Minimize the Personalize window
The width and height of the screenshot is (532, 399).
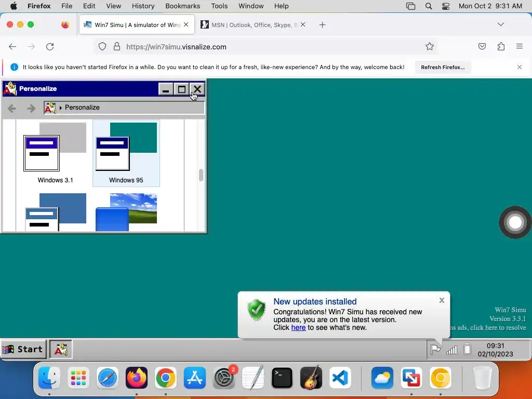click(166, 89)
